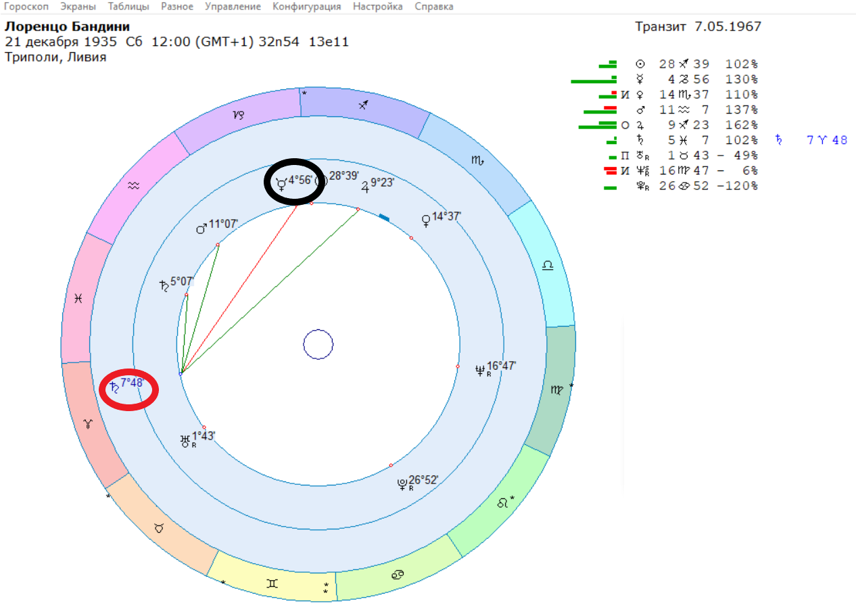Click the birth date line 21 декабря 1935
Screen dimensions: 856x616
pyautogui.click(x=177, y=42)
